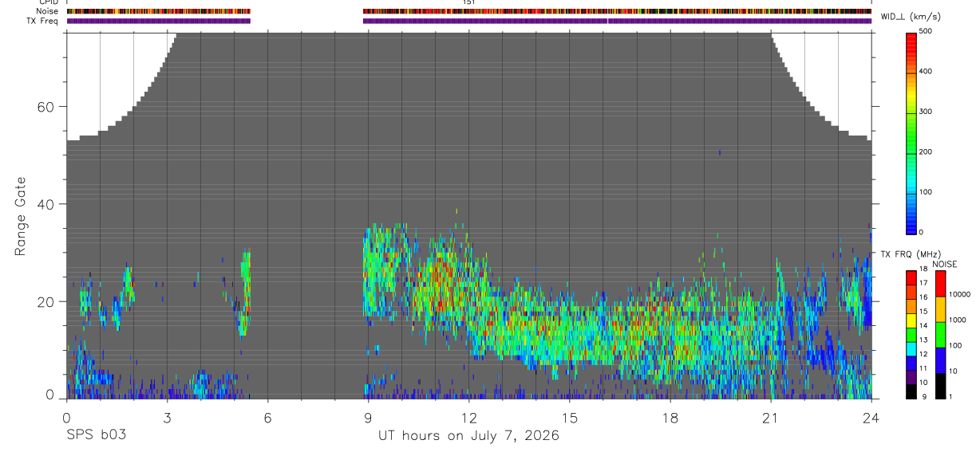Screen dimensions: 980x452
Task: Click the 151 CPID value above plot
Action: point(468,2)
